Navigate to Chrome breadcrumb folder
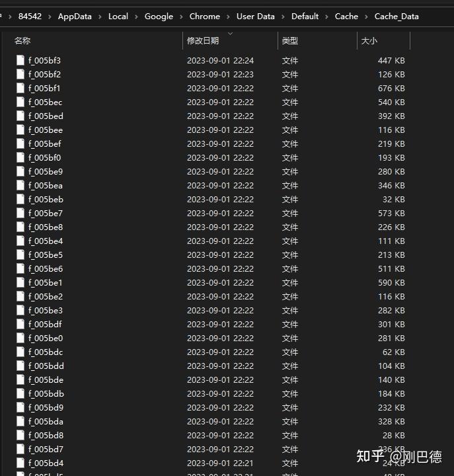 [205, 16]
